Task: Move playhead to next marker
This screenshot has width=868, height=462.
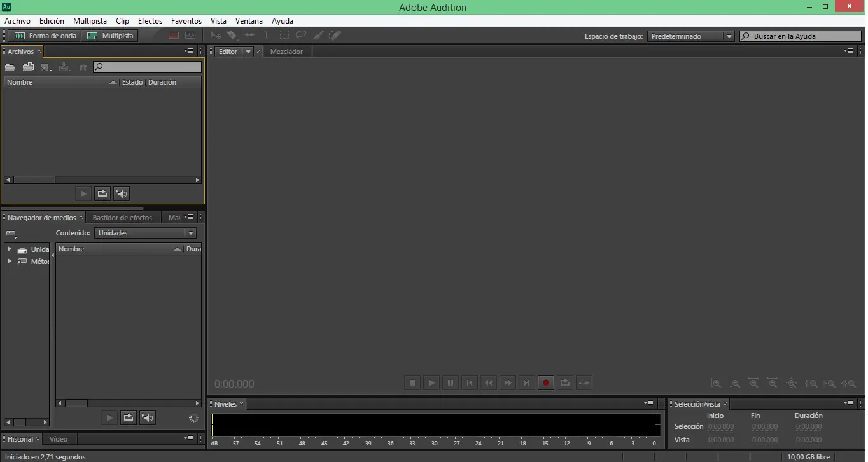Action: [x=527, y=383]
